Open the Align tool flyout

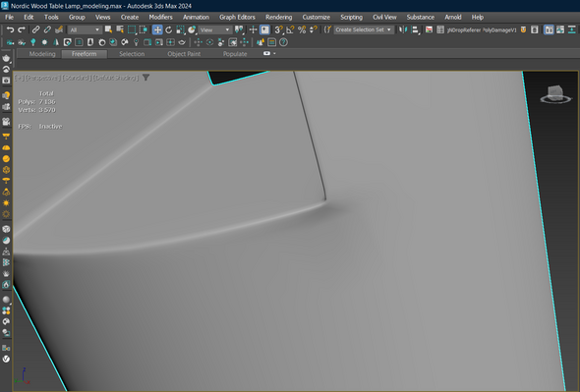click(415, 29)
